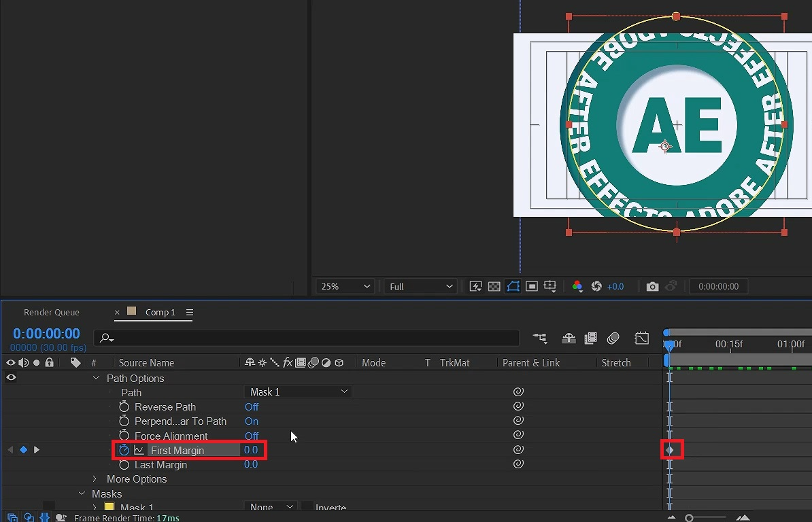812x522 pixels.
Task: Click the fx effects column header icon
Action: [x=288, y=363]
